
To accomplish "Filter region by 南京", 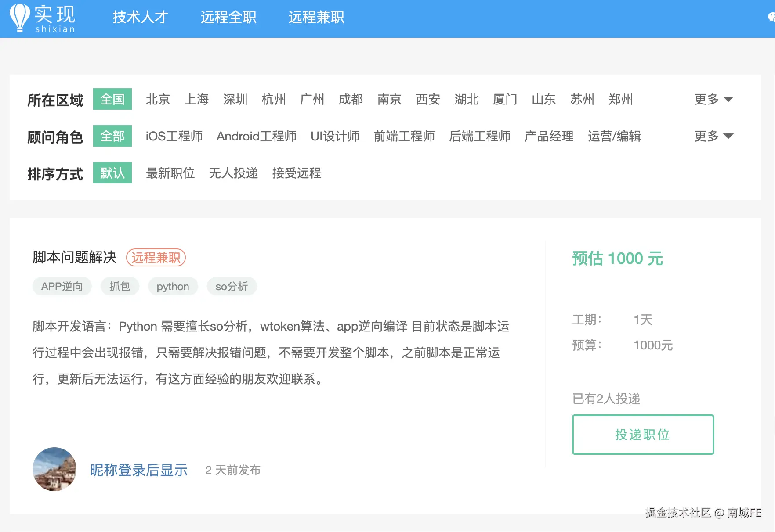I will 389,100.
